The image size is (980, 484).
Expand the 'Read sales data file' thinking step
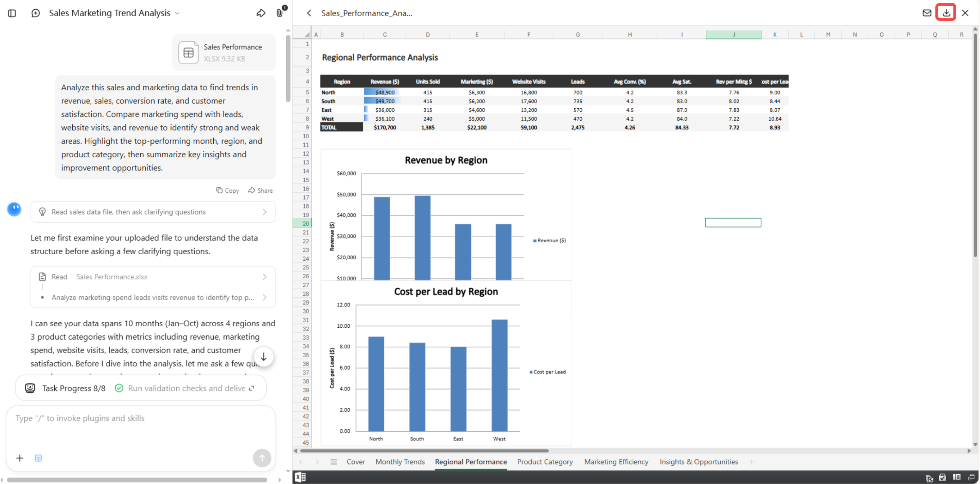[x=153, y=212]
